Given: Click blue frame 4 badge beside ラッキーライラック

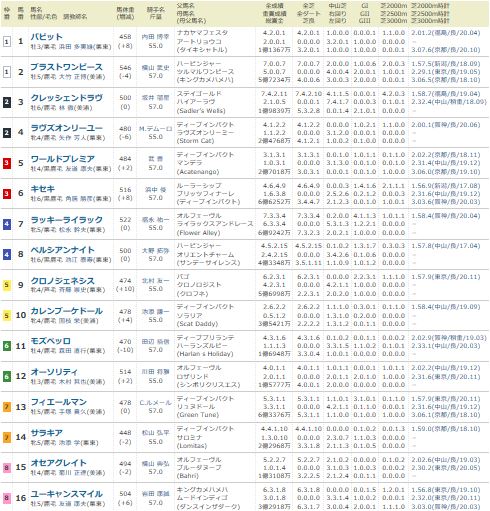Looking at the screenshot, I should click(6, 224).
